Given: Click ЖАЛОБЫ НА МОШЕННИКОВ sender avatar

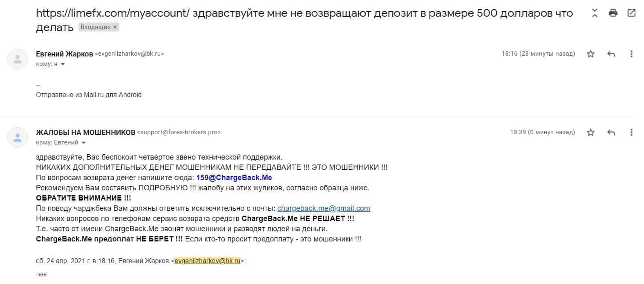Looking at the screenshot, I should 18,137.
